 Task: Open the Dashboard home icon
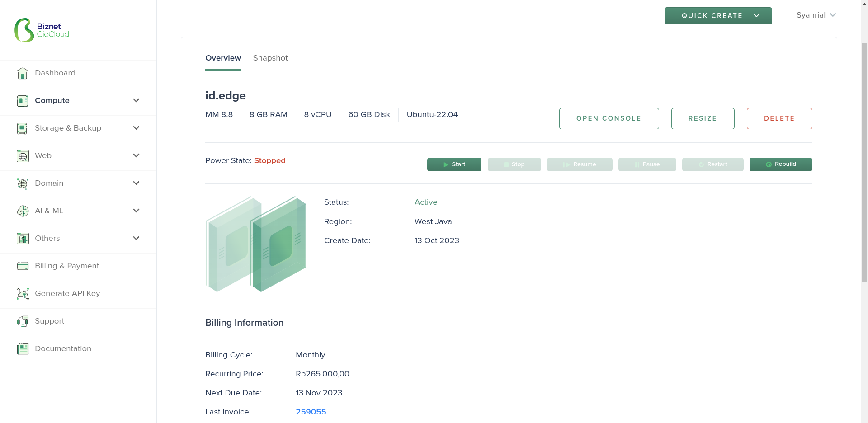pos(23,73)
